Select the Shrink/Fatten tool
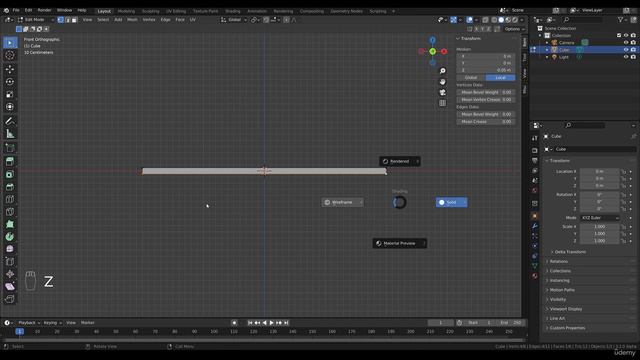Screen dimensions: 640x360 pyautogui.click(x=10, y=274)
